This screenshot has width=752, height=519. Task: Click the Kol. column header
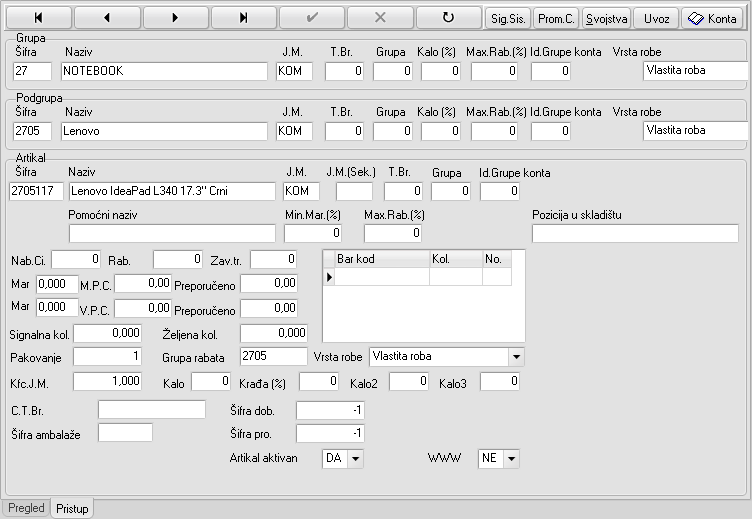click(456, 259)
